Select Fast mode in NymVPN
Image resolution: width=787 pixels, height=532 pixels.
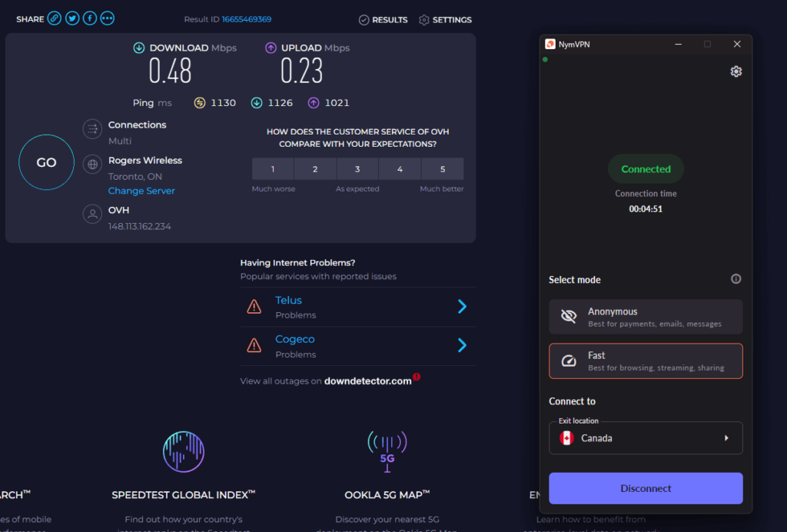(646, 361)
